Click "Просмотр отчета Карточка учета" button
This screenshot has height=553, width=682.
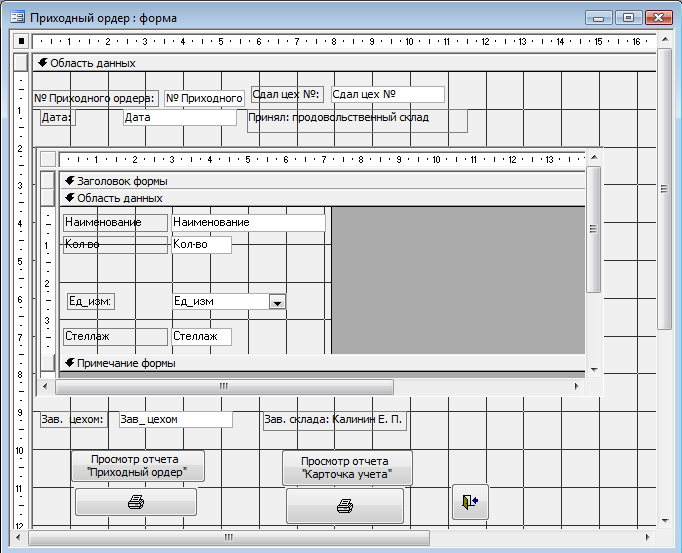(347, 468)
